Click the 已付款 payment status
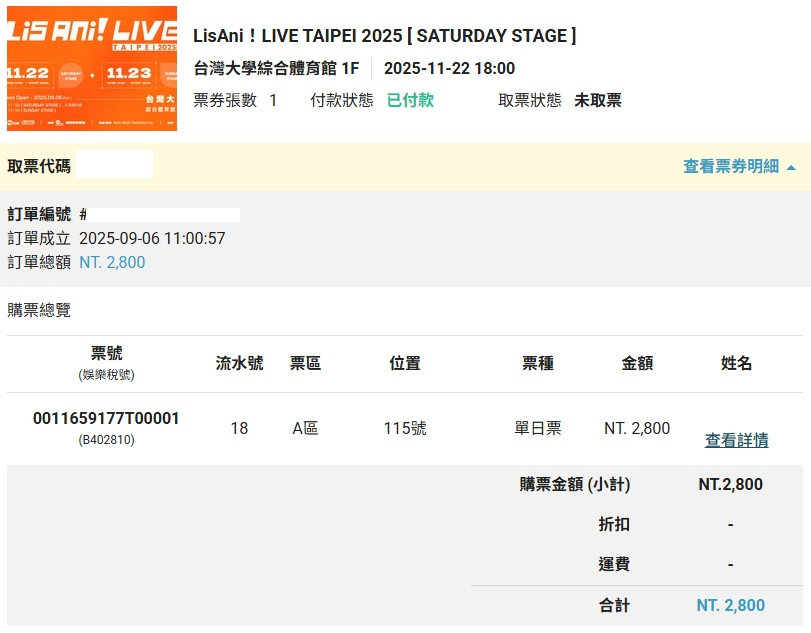The image size is (811, 633). 410,100
